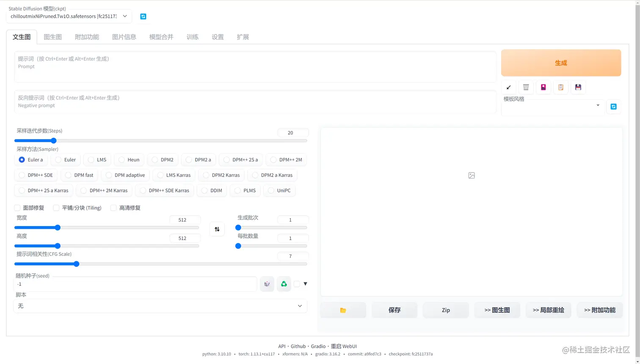Click the 重启 WebUI link
The height and width of the screenshot is (364, 640).
344,346
